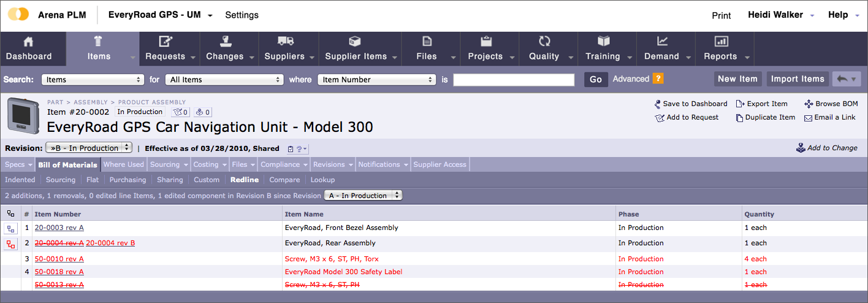This screenshot has height=303, width=868.
Task: Open item link 50-0018 rev A
Action: (59, 272)
